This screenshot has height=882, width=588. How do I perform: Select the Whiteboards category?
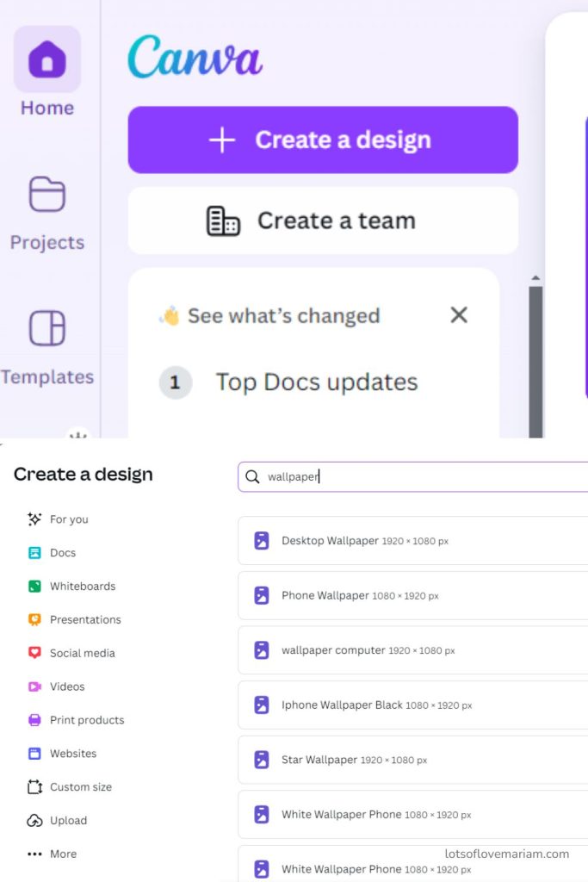[72, 586]
